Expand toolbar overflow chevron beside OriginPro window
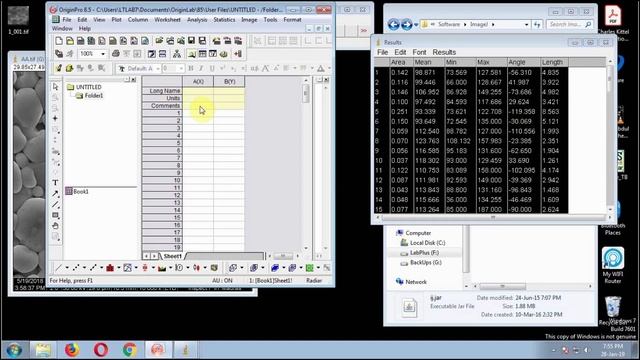The image size is (640, 360). click(x=364, y=30)
